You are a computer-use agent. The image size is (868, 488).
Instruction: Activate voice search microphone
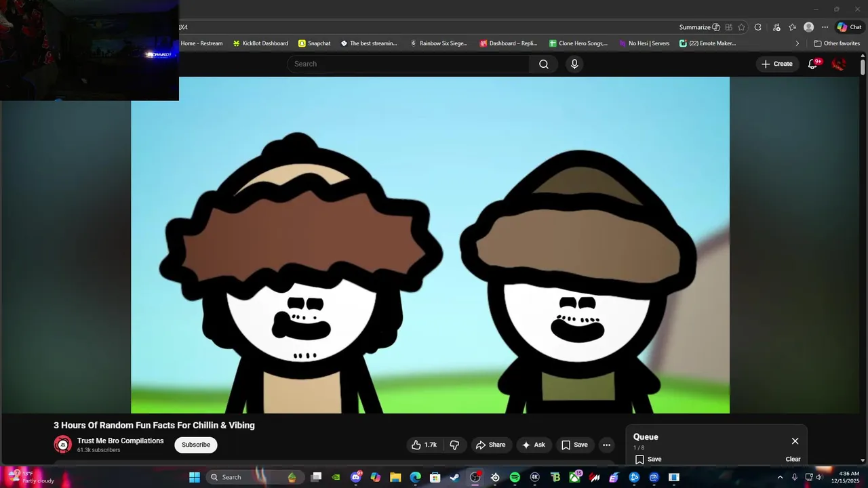[x=574, y=64]
